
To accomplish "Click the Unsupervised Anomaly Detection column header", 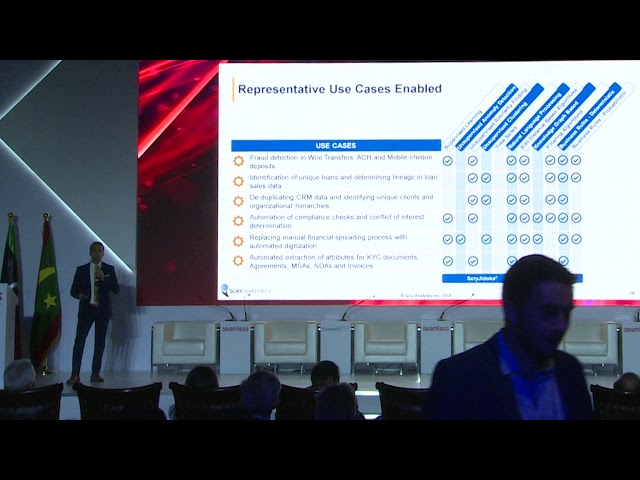I will click(487, 117).
